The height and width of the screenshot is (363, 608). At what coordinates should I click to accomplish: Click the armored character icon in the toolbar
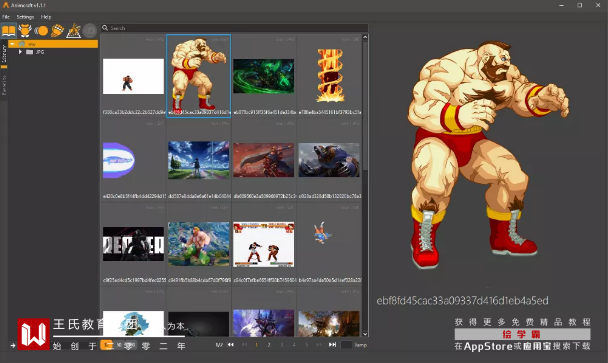point(25,30)
